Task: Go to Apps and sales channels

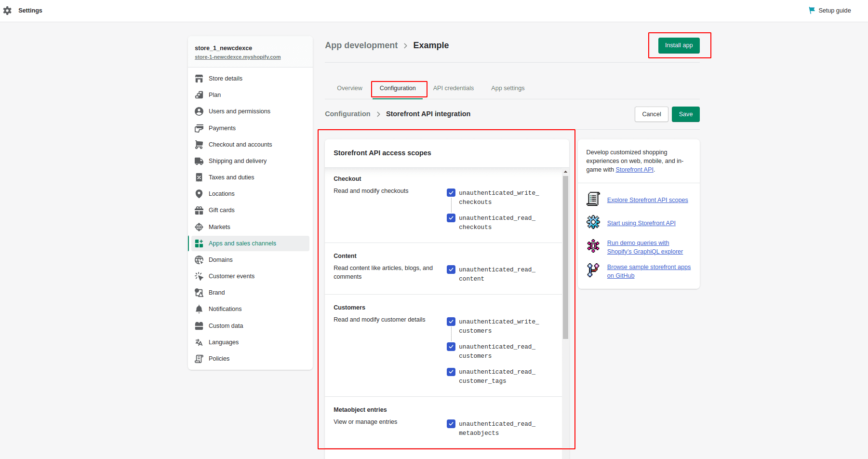Action: (x=250, y=243)
